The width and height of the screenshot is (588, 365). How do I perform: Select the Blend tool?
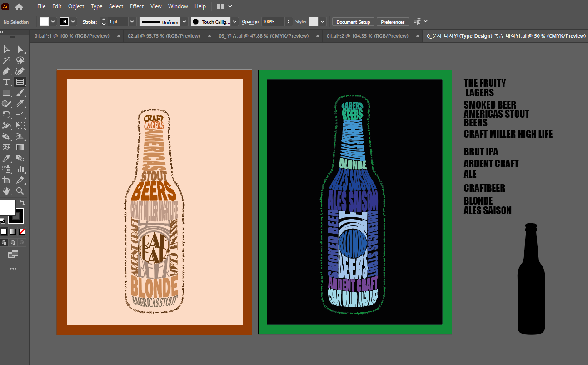click(x=20, y=158)
